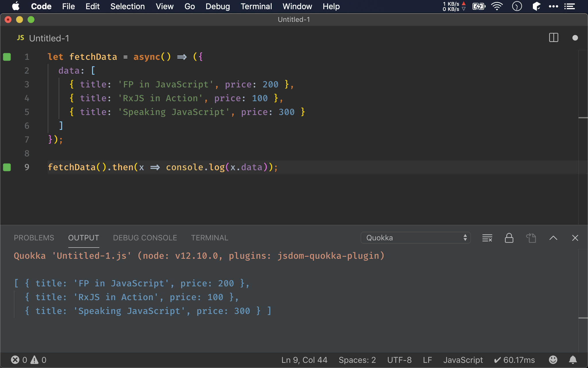The image size is (588, 368).
Task: Switch to the TERMINAL tab
Action: pyautogui.click(x=210, y=238)
